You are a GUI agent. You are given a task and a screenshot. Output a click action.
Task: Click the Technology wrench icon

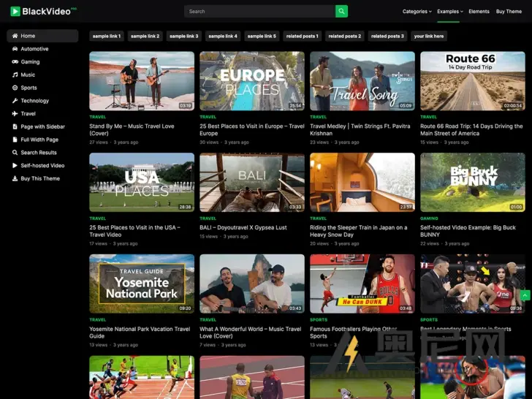click(x=15, y=100)
